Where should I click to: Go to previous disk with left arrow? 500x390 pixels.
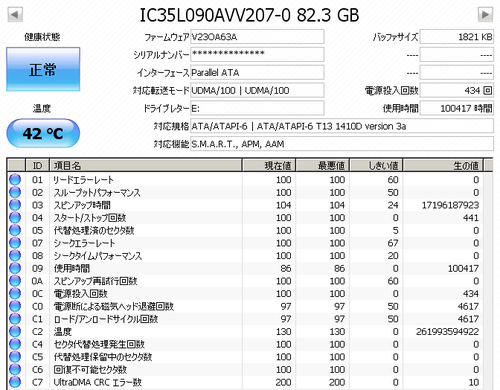coord(15,15)
